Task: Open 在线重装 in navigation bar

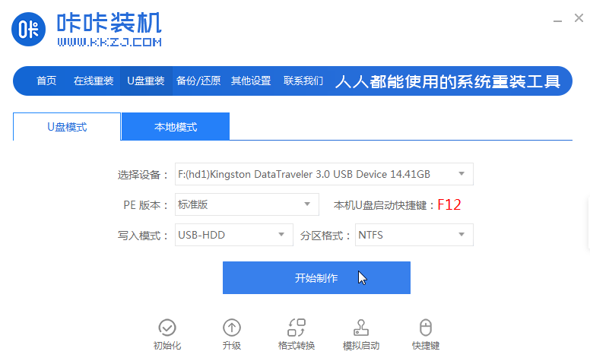Action: coord(94,81)
